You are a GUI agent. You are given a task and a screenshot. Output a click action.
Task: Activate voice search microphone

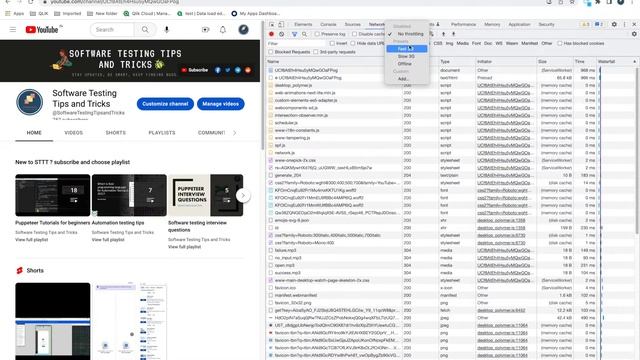coord(167,30)
